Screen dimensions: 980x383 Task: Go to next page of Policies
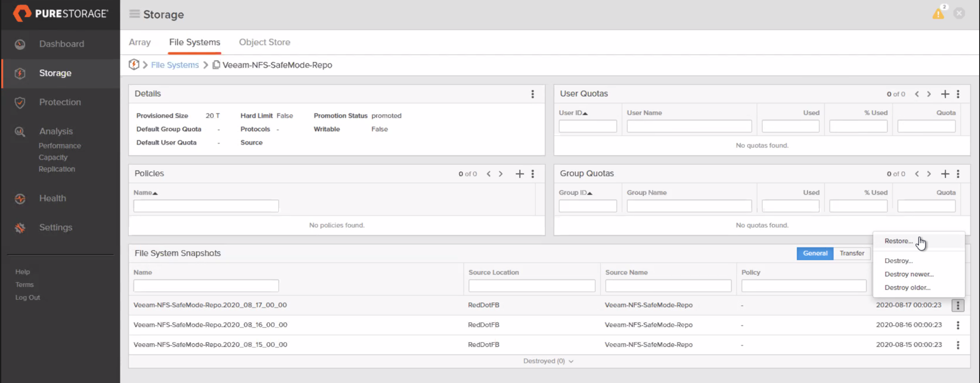point(500,174)
